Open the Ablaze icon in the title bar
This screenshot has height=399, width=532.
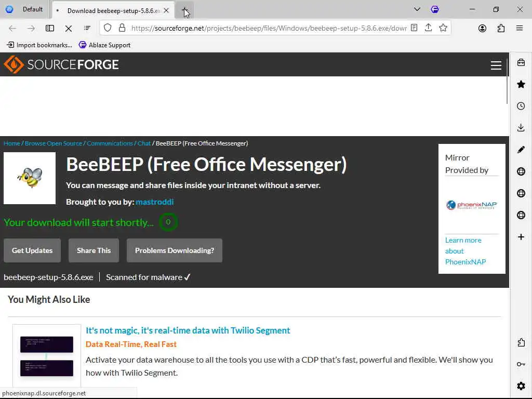point(435,9)
